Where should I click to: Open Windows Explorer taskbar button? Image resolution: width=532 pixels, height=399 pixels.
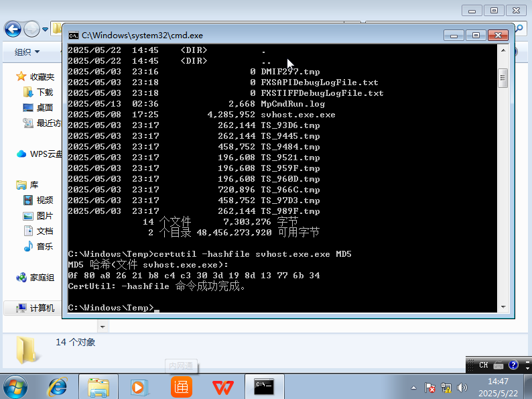click(x=98, y=387)
